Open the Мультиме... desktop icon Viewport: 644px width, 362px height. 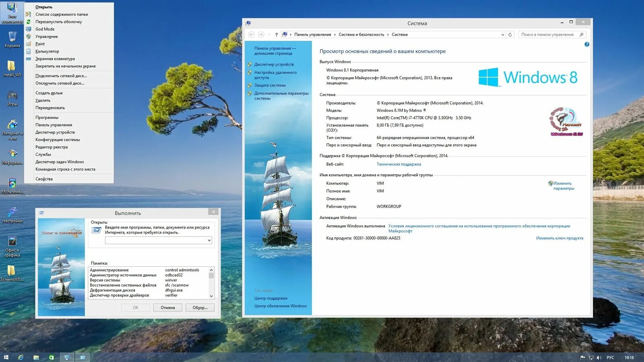12,186
